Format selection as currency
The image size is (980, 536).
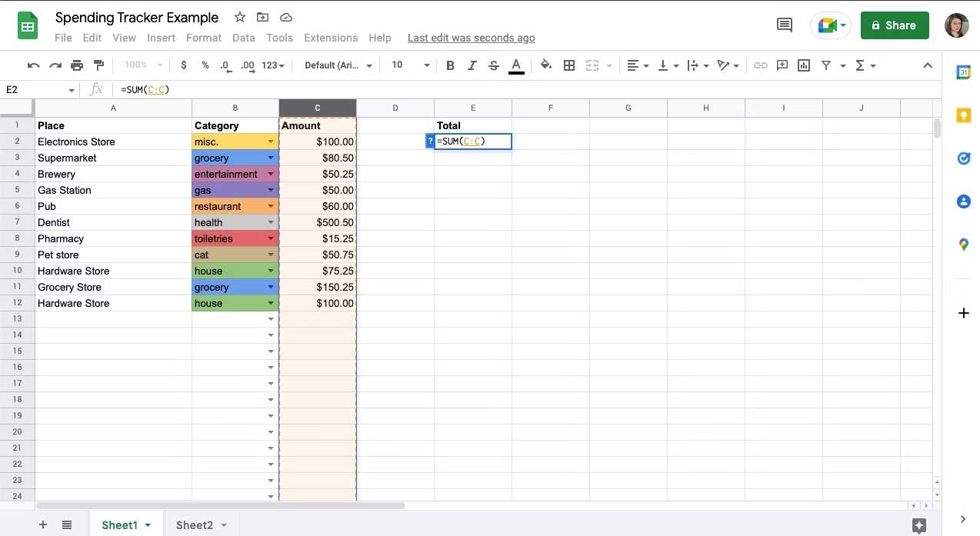(183, 65)
